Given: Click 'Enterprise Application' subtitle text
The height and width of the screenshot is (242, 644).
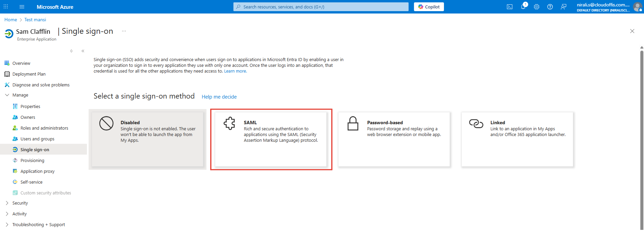Looking at the screenshot, I should tap(37, 39).
